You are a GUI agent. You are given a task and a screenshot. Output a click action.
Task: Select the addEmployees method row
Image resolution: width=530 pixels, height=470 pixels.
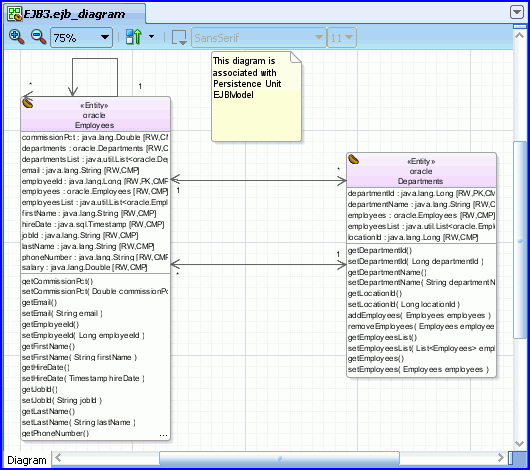pos(419,315)
